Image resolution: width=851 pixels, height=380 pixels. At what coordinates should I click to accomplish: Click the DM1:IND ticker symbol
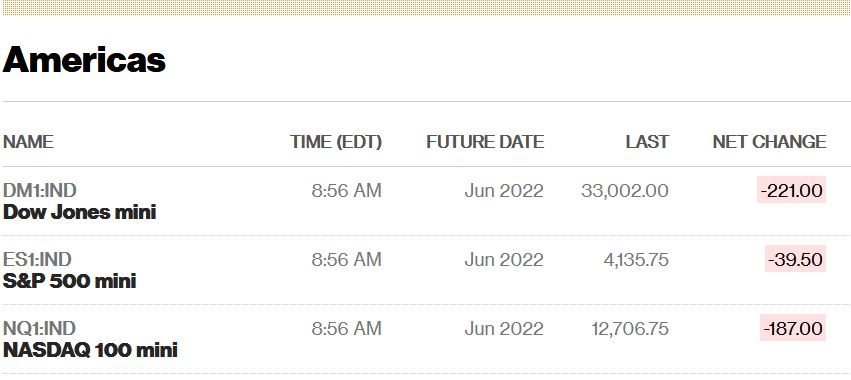pos(40,191)
